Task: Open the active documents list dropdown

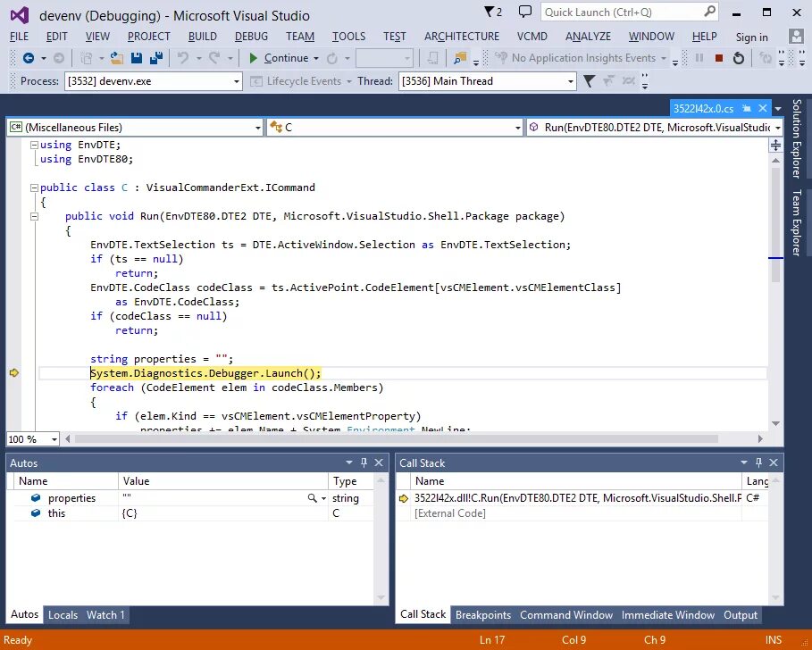Action: 778,109
